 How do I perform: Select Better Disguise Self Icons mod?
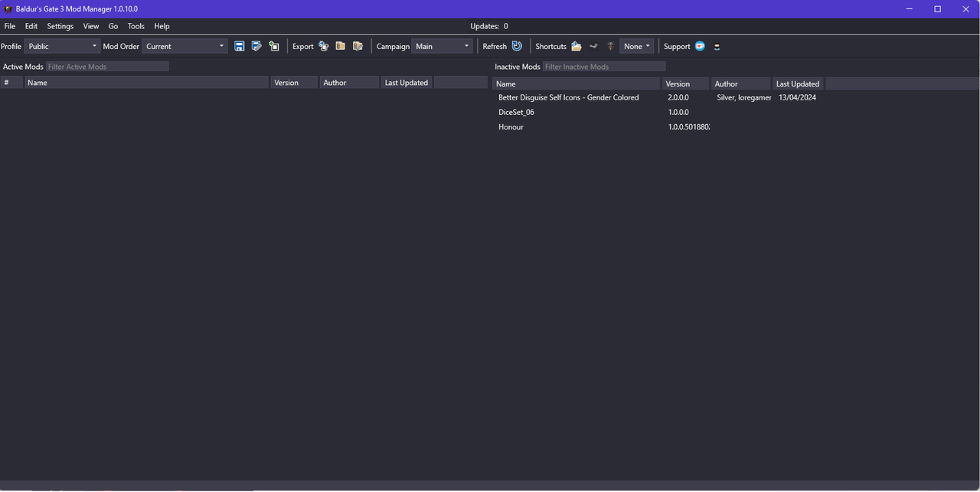pos(568,97)
